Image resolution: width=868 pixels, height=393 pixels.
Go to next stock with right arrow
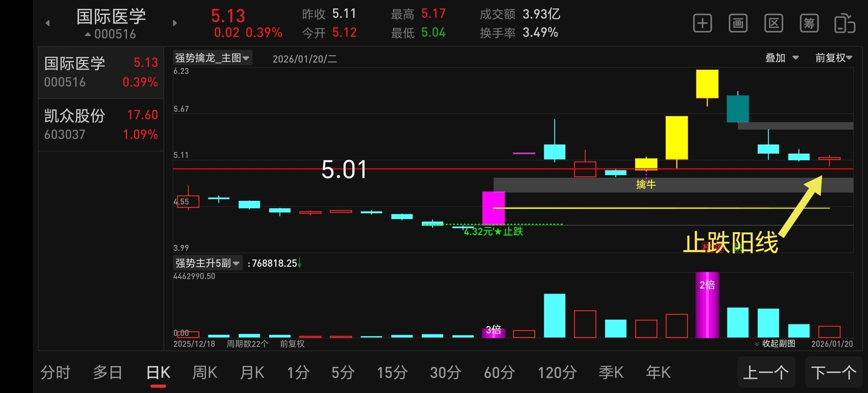[x=175, y=23]
